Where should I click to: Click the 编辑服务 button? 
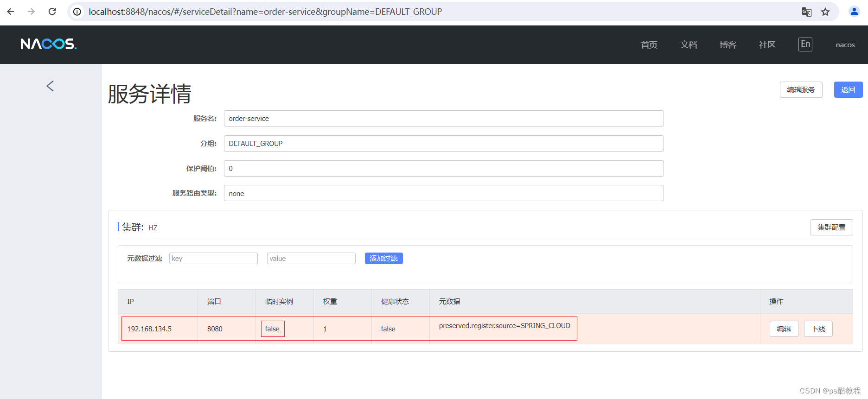coord(801,90)
